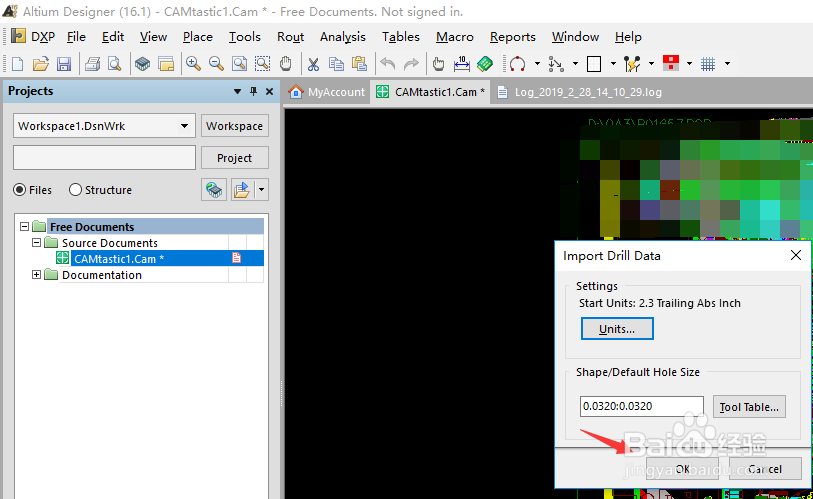Open print preview with the magnifier page icon

tap(115, 64)
